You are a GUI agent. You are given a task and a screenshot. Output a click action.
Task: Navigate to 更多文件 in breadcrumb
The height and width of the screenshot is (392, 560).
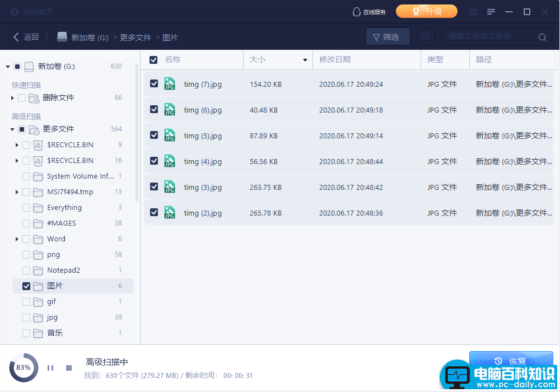tap(136, 38)
